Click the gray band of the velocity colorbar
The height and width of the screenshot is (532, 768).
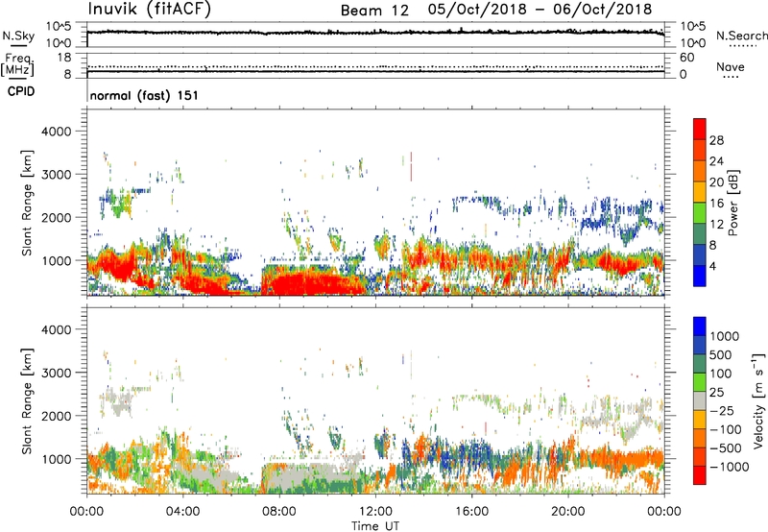700,400
